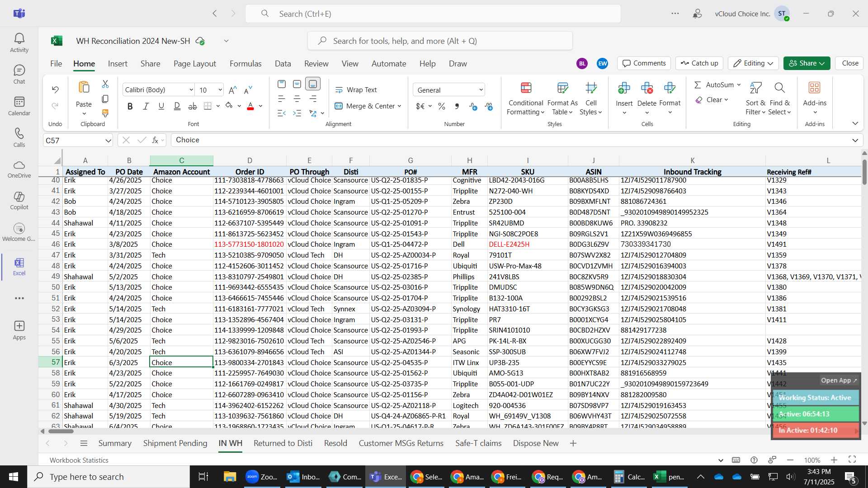Image resolution: width=868 pixels, height=488 pixels.
Task: Click Excel search for tools box
Action: (440, 41)
